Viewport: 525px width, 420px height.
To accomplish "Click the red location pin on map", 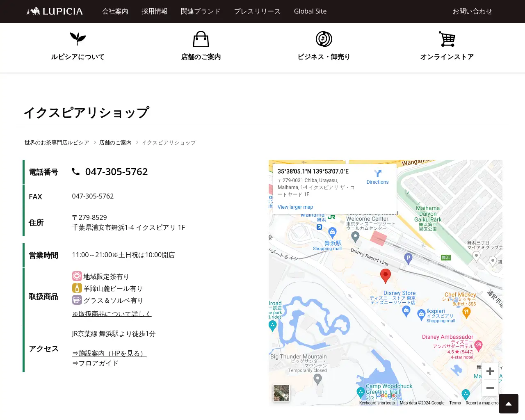I will [386, 276].
